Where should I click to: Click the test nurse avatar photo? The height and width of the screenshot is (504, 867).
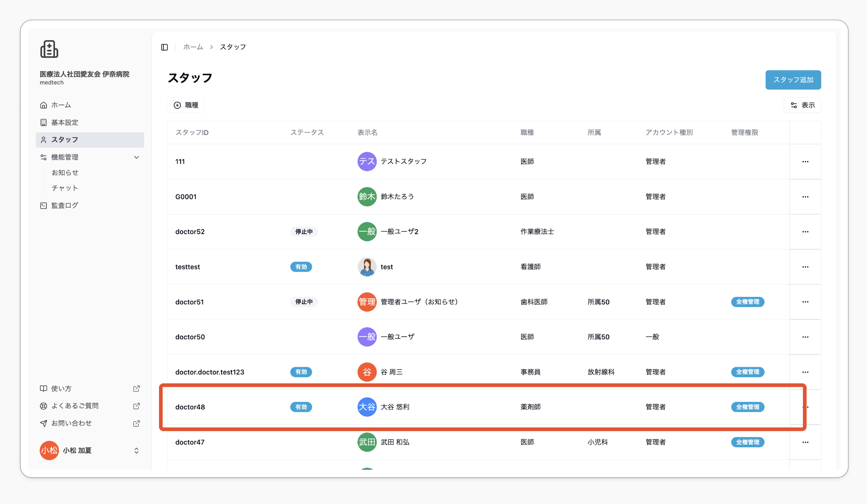click(367, 267)
